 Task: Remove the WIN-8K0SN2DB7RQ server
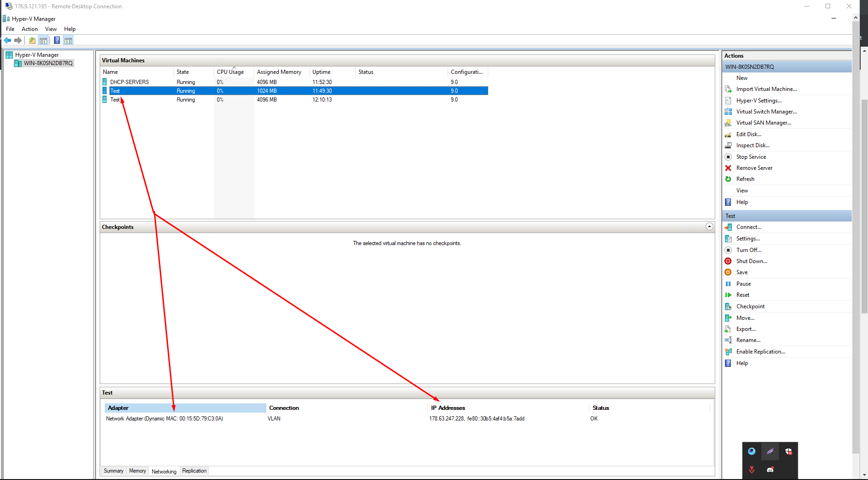coord(754,168)
